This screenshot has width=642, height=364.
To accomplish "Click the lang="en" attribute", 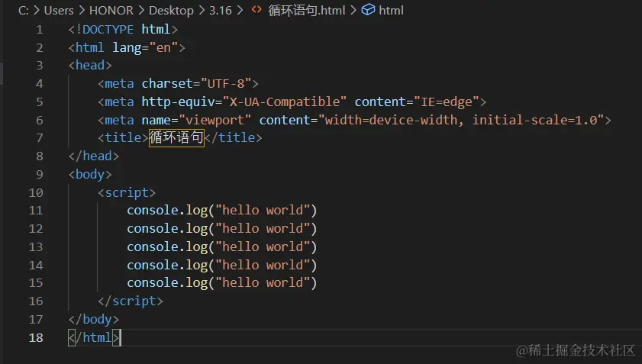I will tap(145, 48).
